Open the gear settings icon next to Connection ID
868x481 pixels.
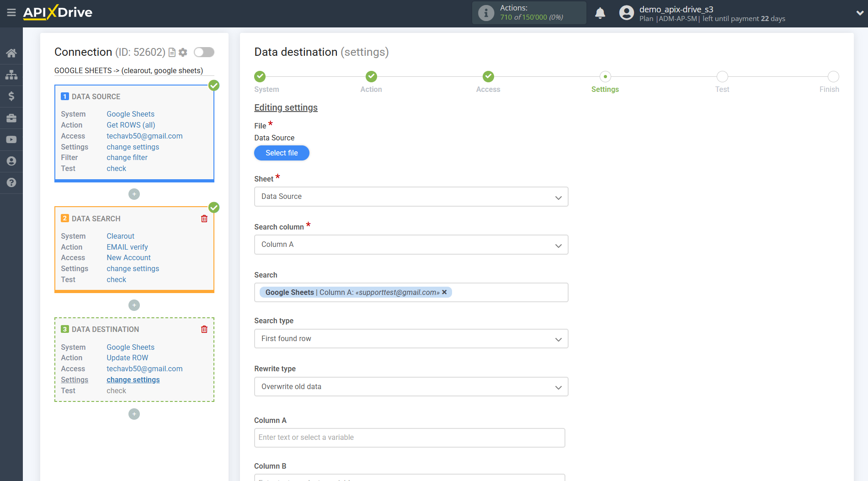(183, 52)
